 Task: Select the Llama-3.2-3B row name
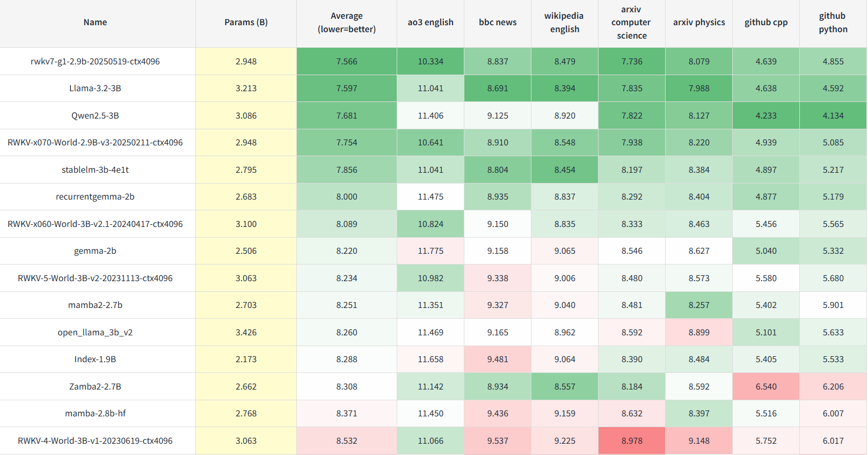coord(95,89)
